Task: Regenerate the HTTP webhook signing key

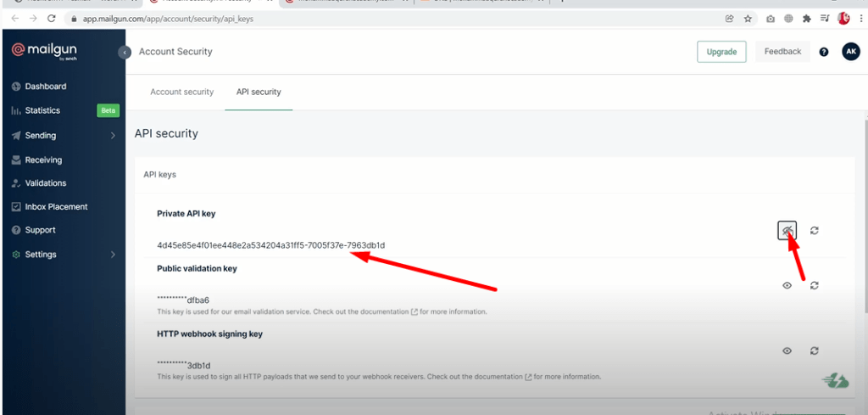Action: 815,351
